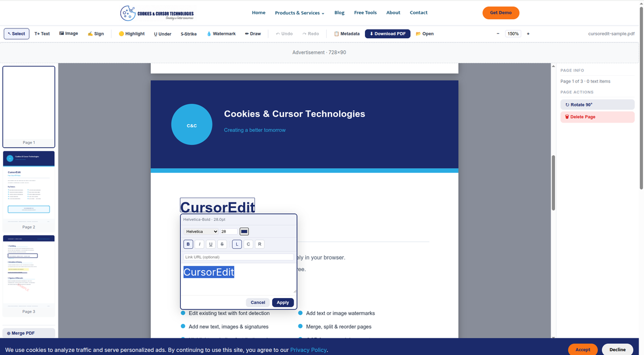
Task: Click the font size field showing 28
Action: tap(229, 231)
